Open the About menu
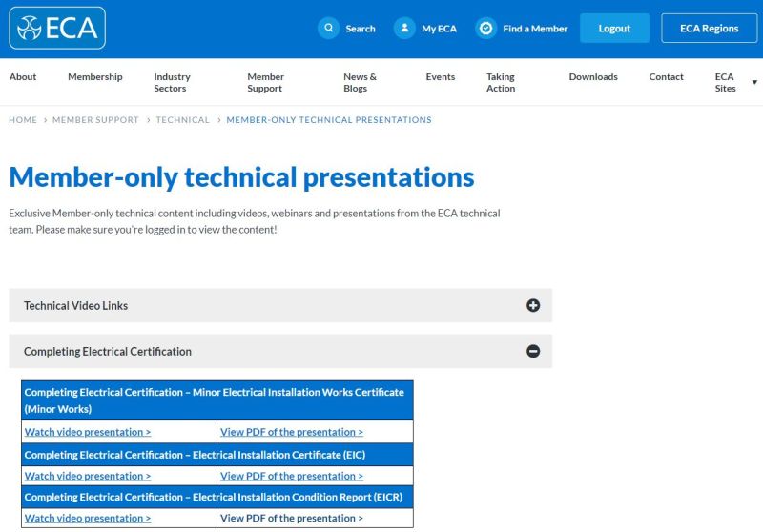This screenshot has width=763, height=532. [x=23, y=77]
